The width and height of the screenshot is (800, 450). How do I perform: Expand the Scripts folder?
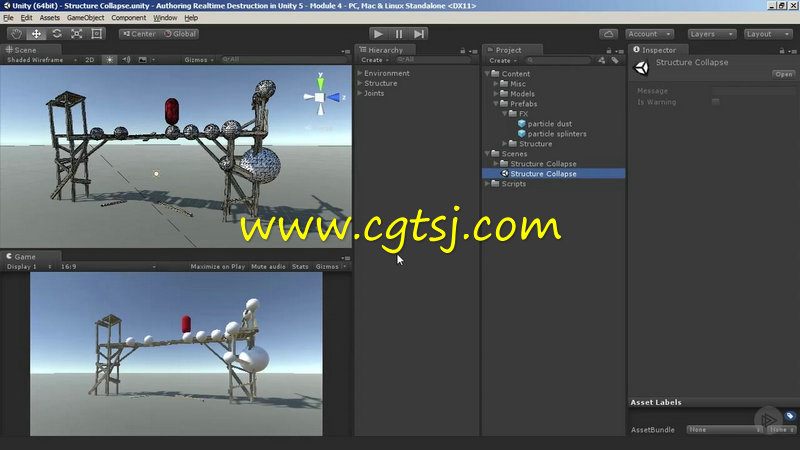click(487, 184)
